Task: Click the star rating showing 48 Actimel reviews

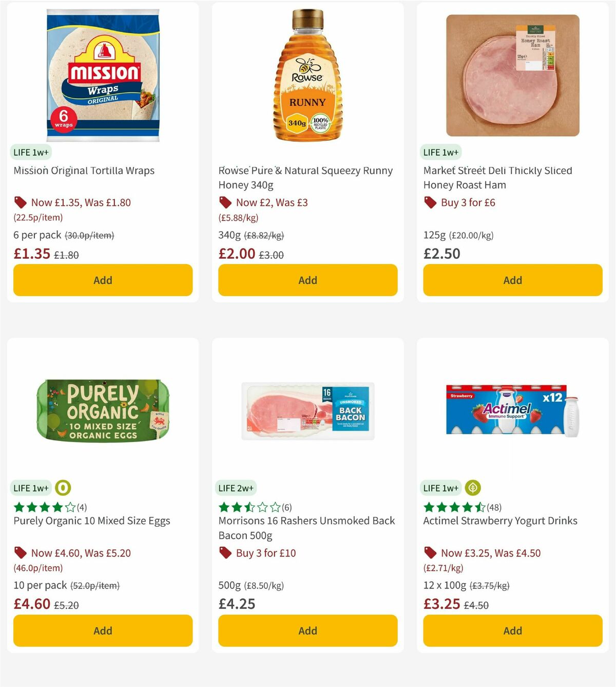Action: pos(453,507)
